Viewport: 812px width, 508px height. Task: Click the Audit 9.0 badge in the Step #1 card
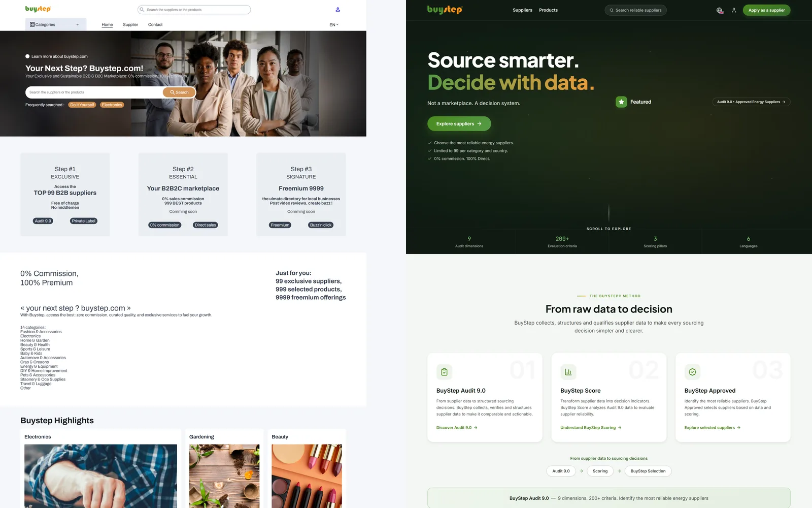(43, 221)
